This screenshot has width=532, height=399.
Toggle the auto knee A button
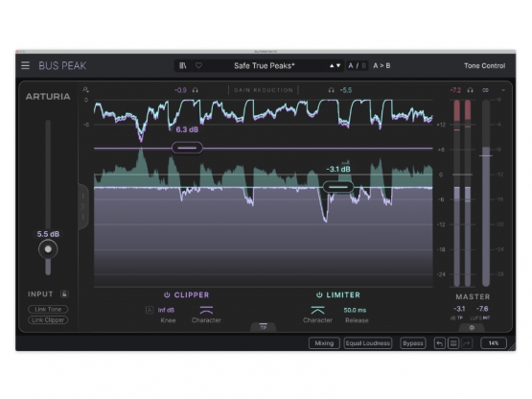tap(150, 310)
